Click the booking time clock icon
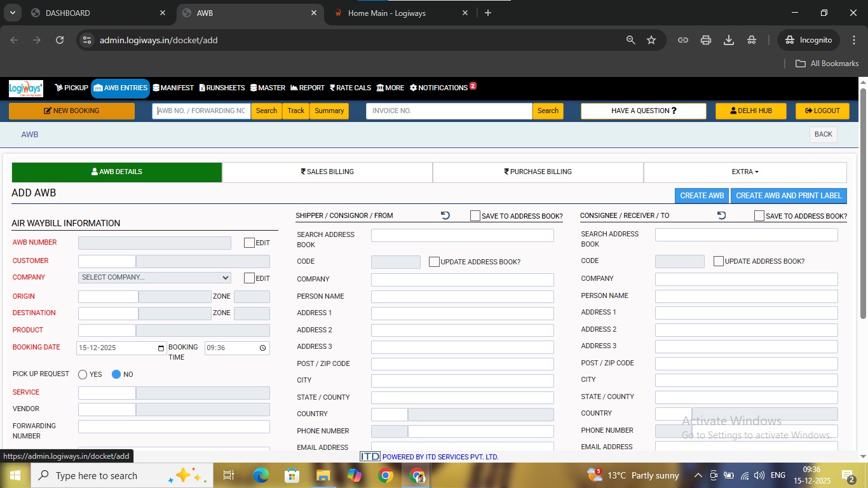Screen dimensions: 868x488 point(263,348)
